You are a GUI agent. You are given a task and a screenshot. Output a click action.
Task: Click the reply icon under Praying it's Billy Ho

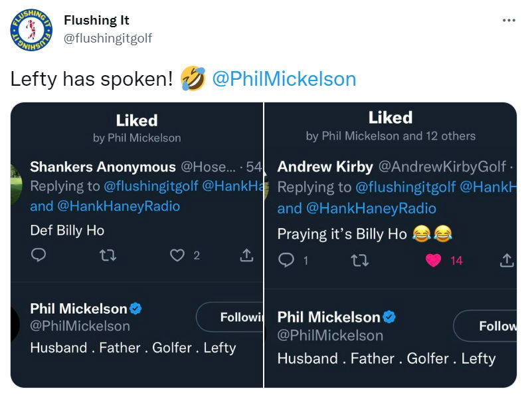click(x=284, y=260)
